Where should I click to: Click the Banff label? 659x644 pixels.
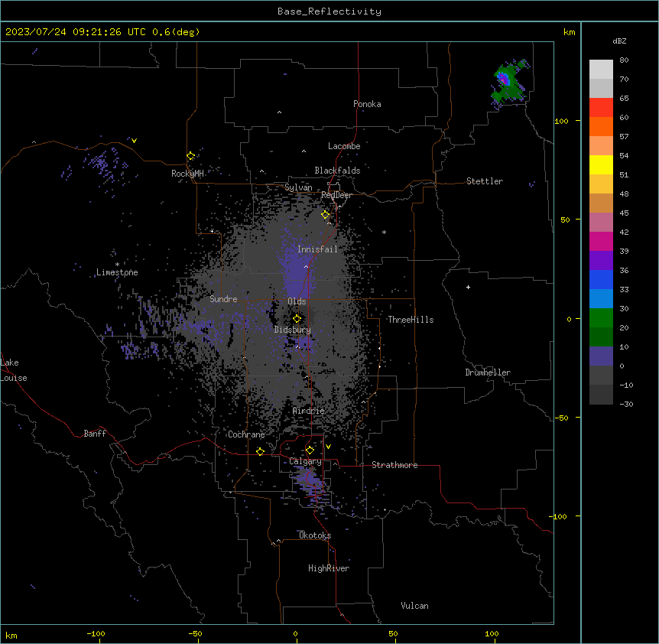[x=95, y=434]
